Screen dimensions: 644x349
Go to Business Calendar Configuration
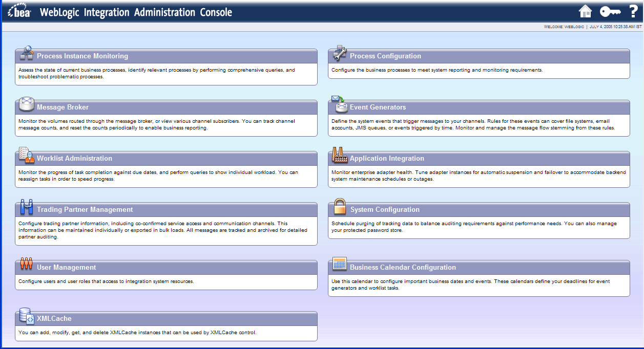pyautogui.click(x=403, y=268)
